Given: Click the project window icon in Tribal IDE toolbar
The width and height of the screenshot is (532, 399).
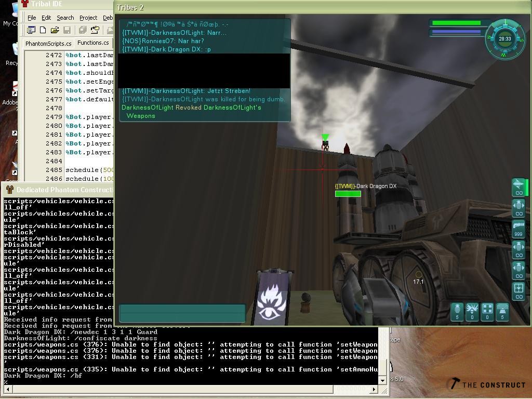Looking at the screenshot, I should tap(31, 30).
